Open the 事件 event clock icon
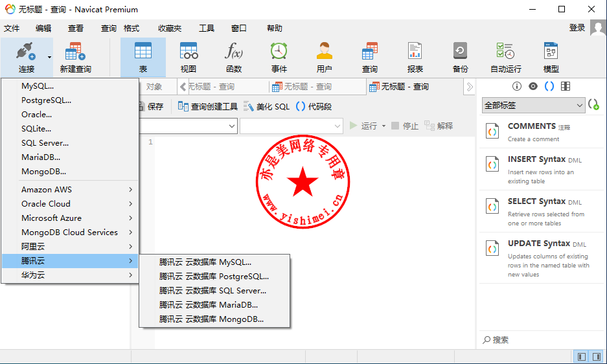607x364 pixels. click(279, 52)
